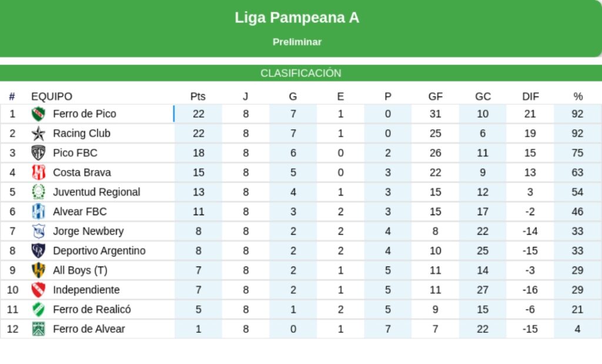Click the Ferro de Realicó crest
This screenshot has height=364, width=602.
[x=38, y=309]
